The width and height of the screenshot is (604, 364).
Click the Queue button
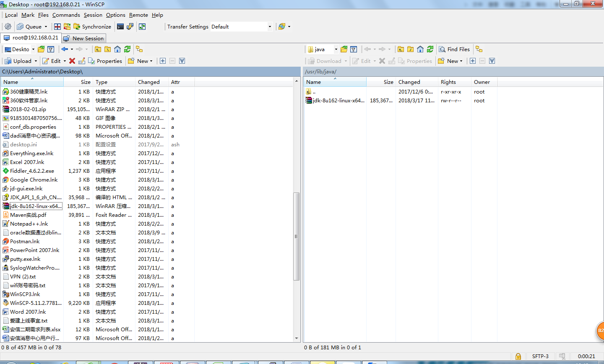29,26
